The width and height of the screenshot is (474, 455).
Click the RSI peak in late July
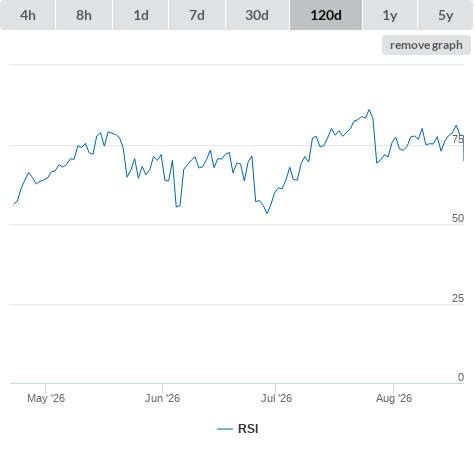[x=369, y=110]
